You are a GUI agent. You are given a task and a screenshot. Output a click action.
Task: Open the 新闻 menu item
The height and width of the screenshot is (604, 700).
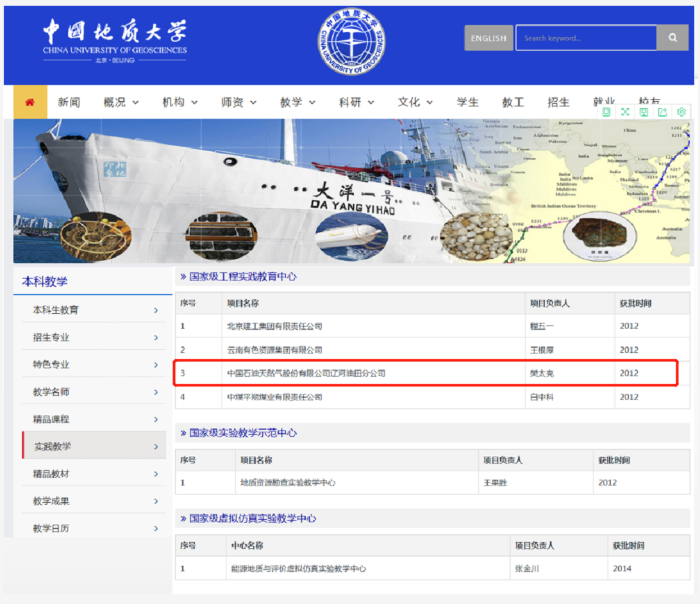coord(69,102)
